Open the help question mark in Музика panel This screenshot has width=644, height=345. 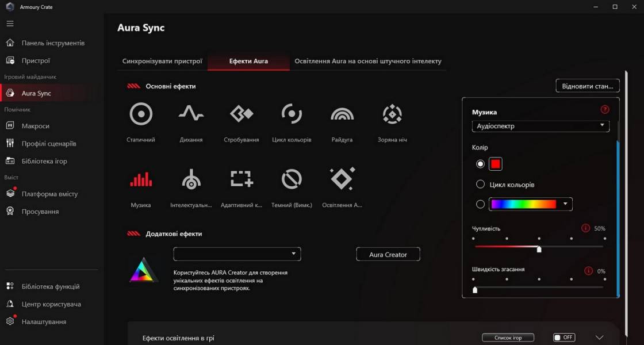pos(604,109)
